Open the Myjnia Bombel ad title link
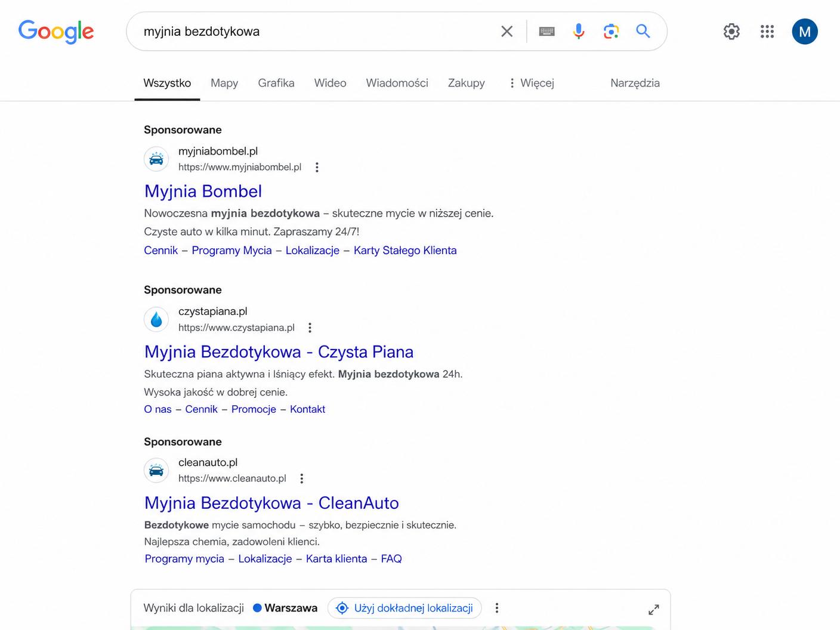The width and height of the screenshot is (840, 630). pyautogui.click(x=203, y=191)
